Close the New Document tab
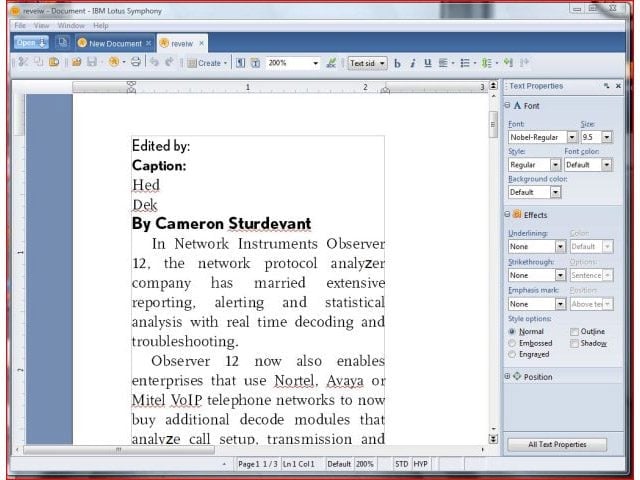 pos(149,43)
